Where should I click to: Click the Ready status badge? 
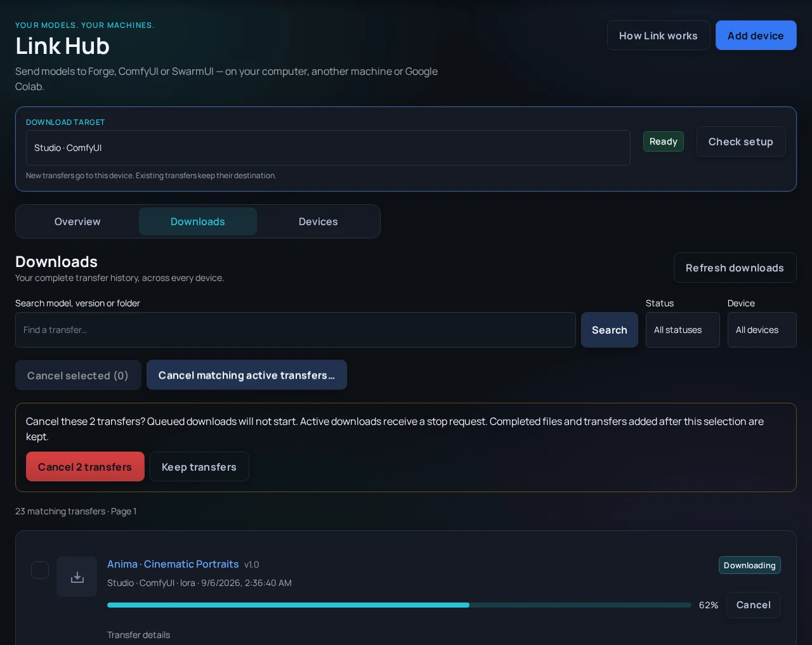tap(664, 141)
